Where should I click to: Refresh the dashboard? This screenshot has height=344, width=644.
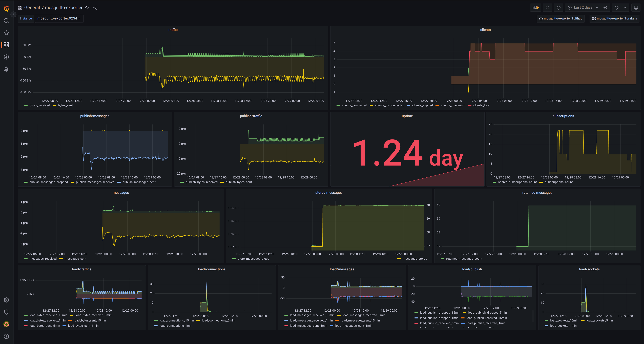pyautogui.click(x=616, y=8)
